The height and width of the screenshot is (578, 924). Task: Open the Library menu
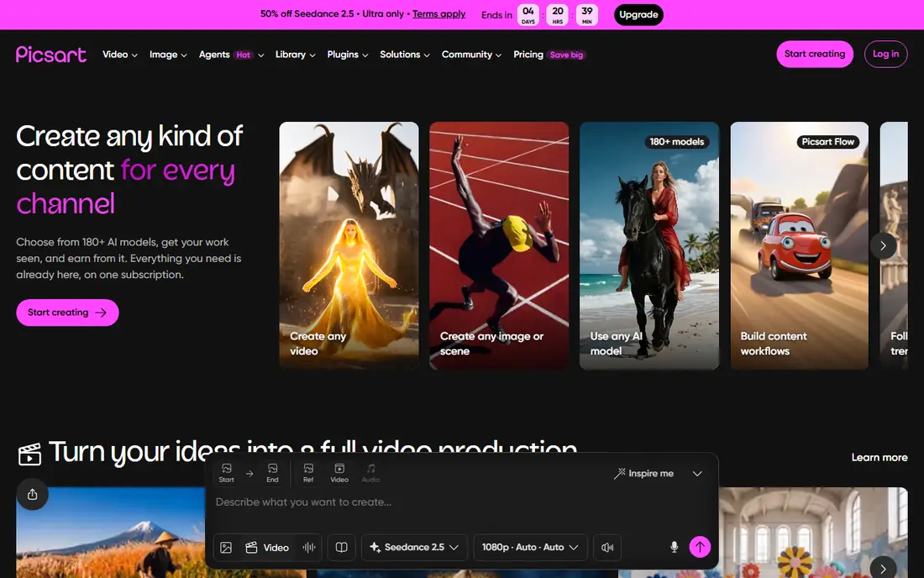(x=295, y=55)
